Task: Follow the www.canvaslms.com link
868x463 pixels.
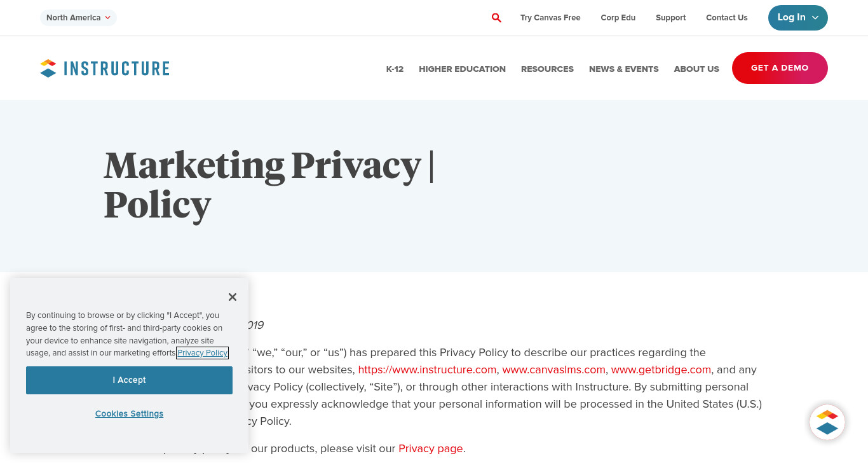Action: point(553,370)
